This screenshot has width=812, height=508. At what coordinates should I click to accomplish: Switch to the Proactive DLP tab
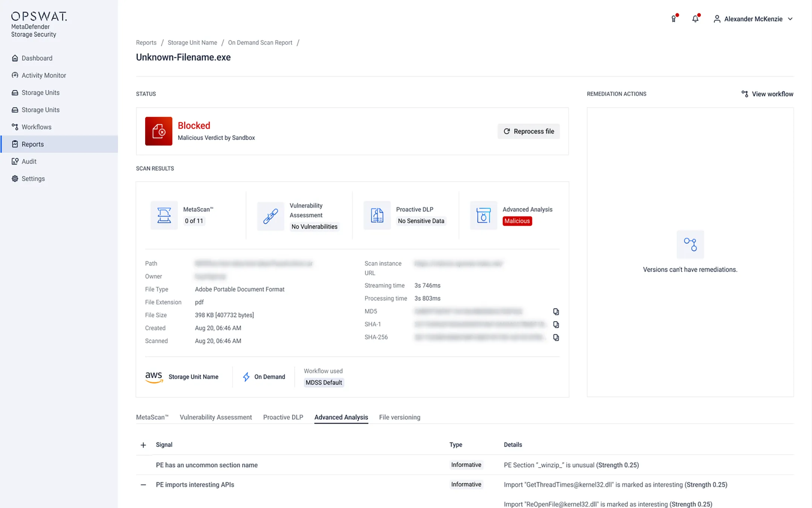point(283,417)
